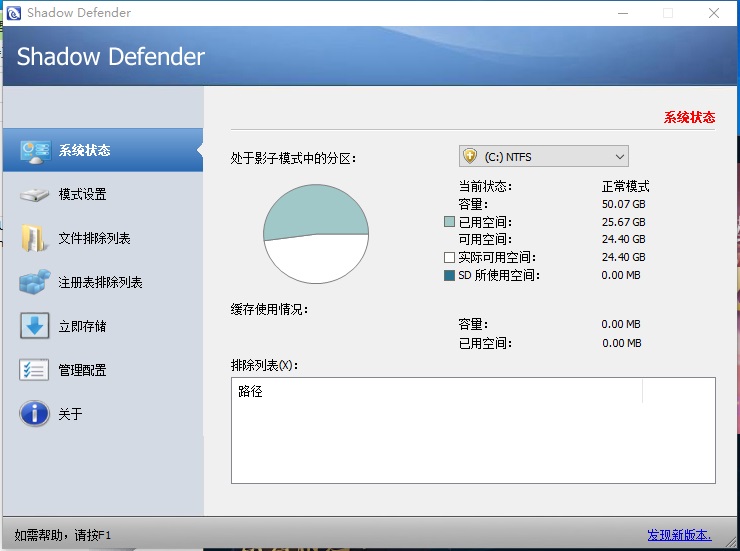The height and width of the screenshot is (551, 740).
Task: Select the 模式设置 menu label
Action: click(83, 194)
